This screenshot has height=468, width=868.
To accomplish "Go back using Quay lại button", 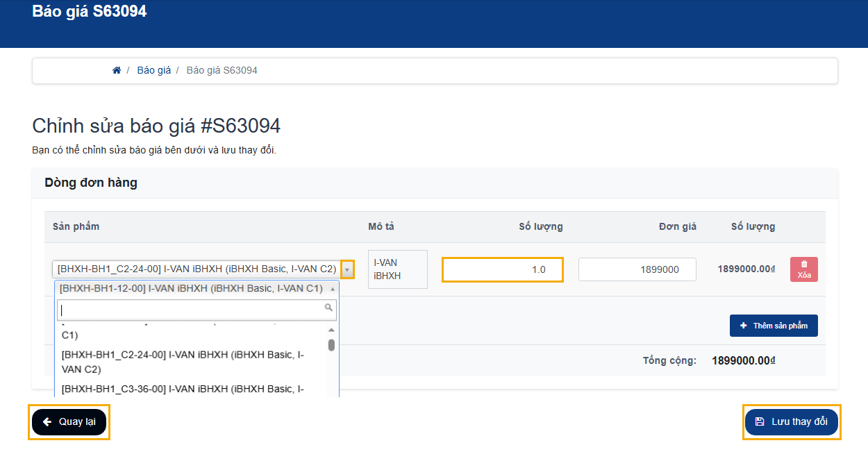I will click(69, 421).
